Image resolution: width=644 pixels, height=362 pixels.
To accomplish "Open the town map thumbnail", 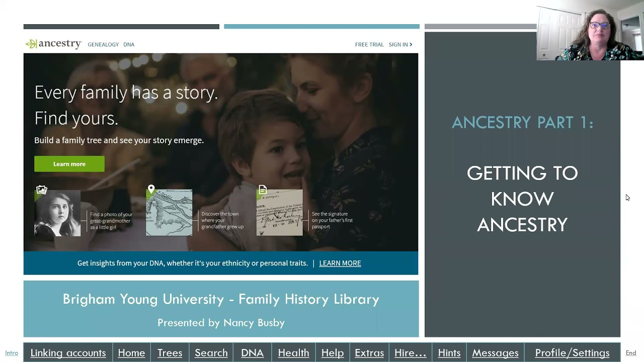I will pos(169,213).
